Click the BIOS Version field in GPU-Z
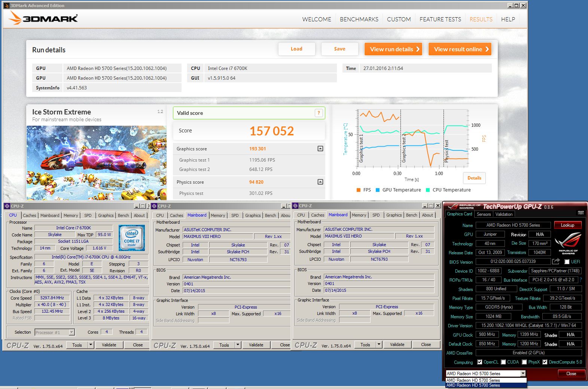Viewport: 588px width, 389px height. (x=513, y=261)
